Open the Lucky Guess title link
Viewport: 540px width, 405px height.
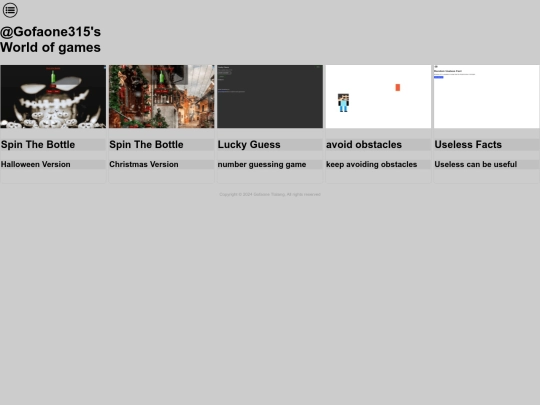[x=249, y=145]
